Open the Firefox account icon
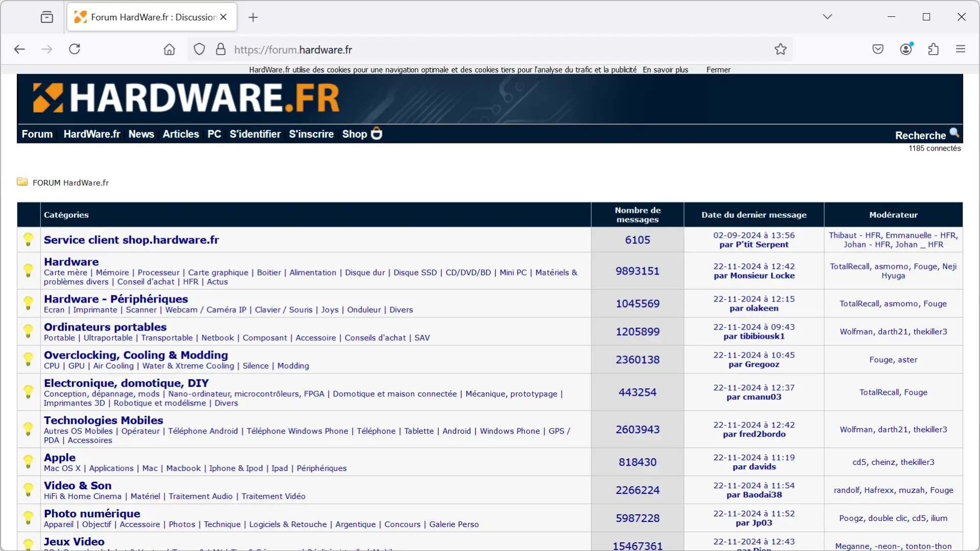This screenshot has height=551, width=980. coord(906,49)
